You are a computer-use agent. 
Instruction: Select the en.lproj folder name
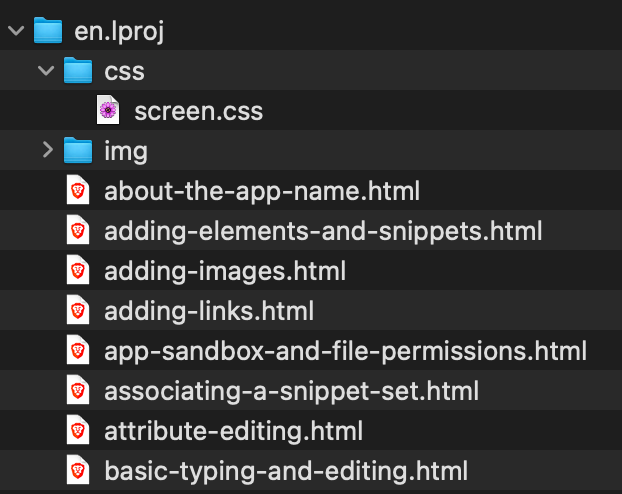119,31
